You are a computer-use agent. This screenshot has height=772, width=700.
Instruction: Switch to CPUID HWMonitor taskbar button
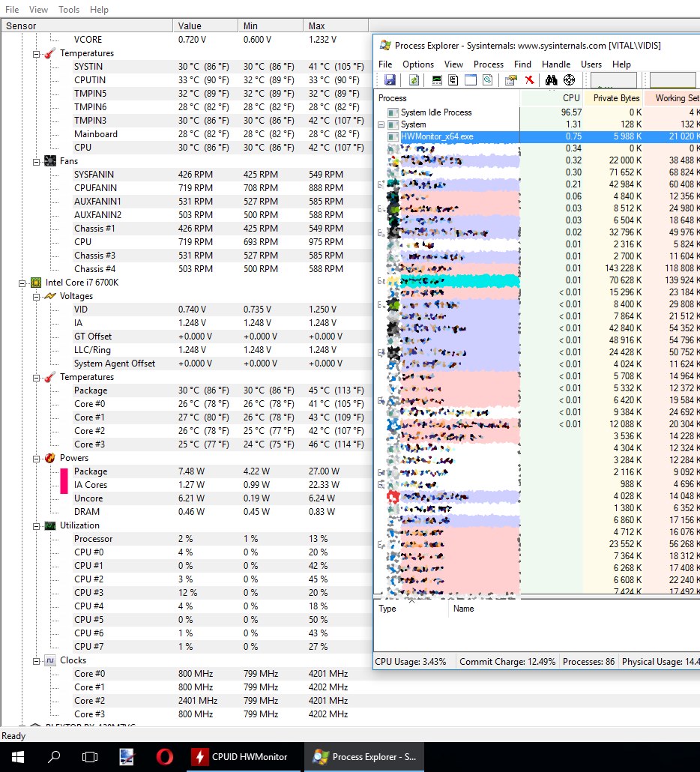(244, 757)
